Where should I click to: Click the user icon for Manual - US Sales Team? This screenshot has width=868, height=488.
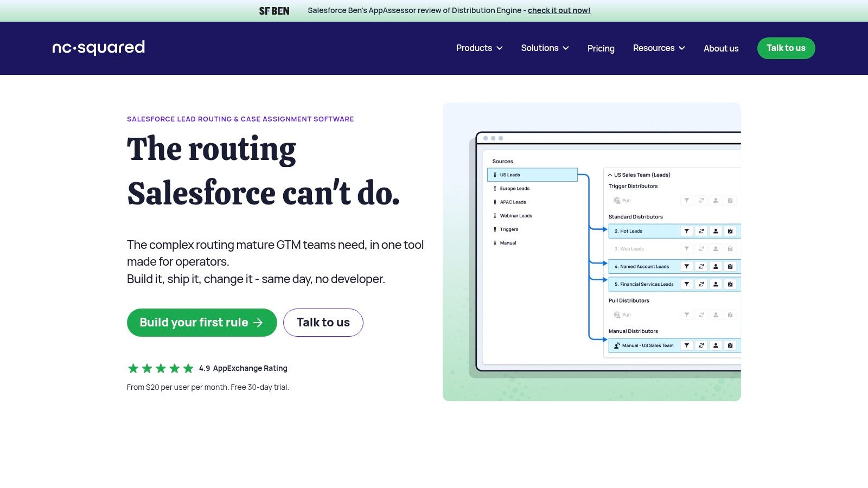click(x=716, y=345)
